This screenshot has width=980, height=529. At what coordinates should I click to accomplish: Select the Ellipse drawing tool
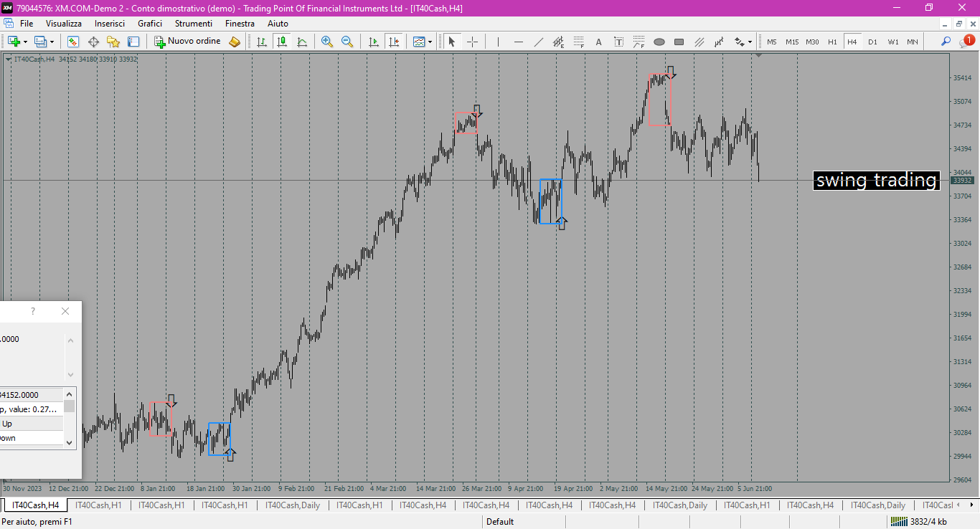coord(659,42)
